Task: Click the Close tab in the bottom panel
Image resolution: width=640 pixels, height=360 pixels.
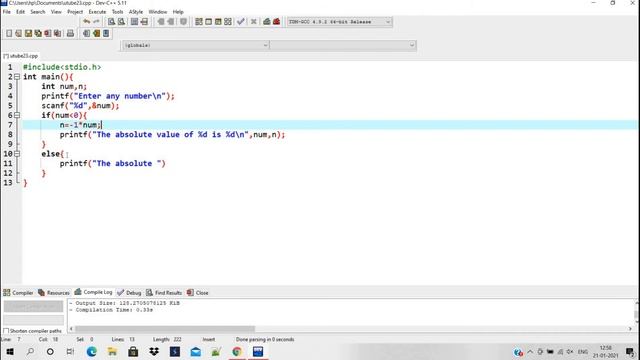Action: [198, 293]
